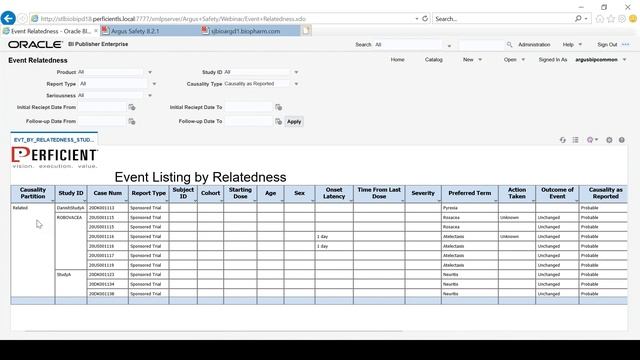The height and width of the screenshot is (360, 640).
Task: Click the browser Search box
Action: [x=504, y=19]
